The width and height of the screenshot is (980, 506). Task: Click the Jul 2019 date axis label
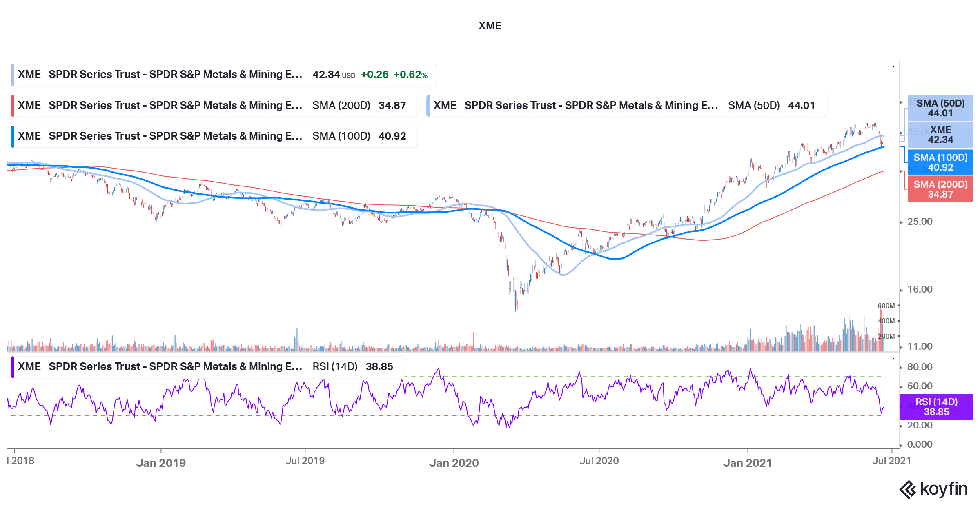[x=305, y=461]
